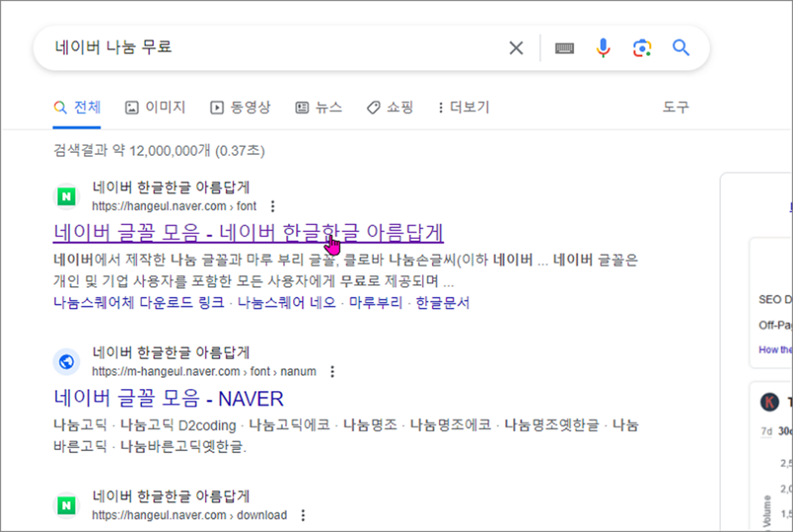Click the round K icon in the side widget

click(770, 402)
